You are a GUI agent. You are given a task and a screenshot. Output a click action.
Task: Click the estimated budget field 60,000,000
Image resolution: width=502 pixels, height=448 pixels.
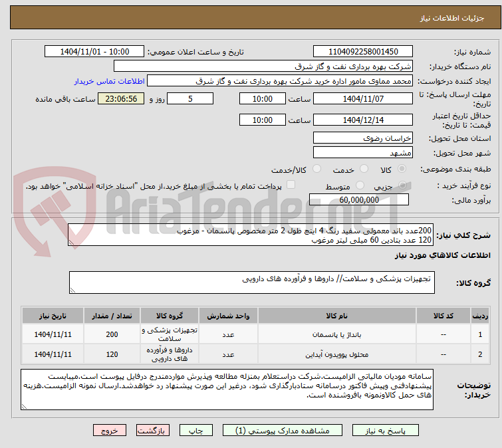(x=359, y=199)
